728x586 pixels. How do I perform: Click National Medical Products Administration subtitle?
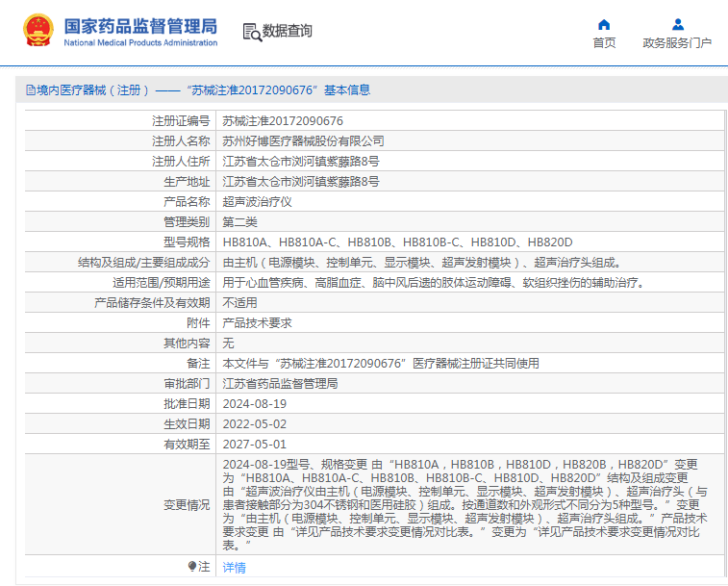tap(140, 42)
